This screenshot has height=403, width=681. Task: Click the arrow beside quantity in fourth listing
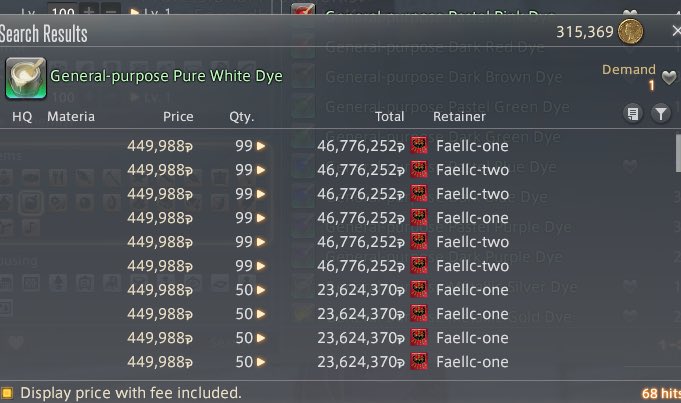pos(261,218)
